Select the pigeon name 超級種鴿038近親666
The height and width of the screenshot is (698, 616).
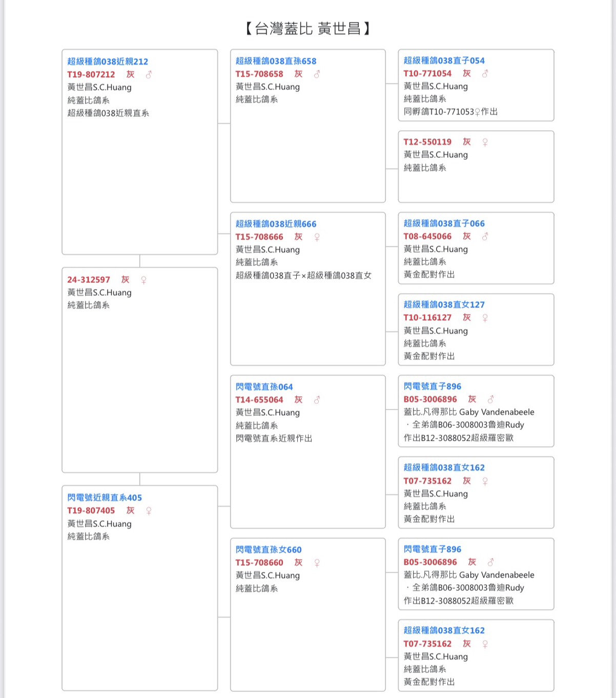[276, 224]
